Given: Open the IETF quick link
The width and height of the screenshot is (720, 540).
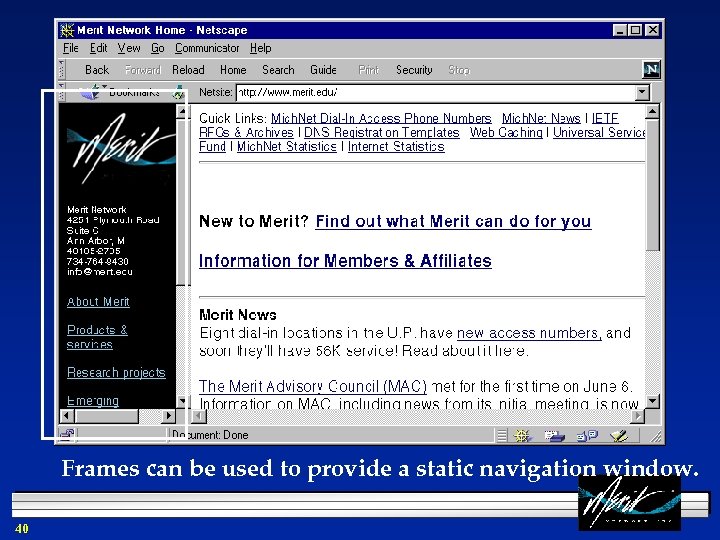Looking at the screenshot, I should 605,118.
